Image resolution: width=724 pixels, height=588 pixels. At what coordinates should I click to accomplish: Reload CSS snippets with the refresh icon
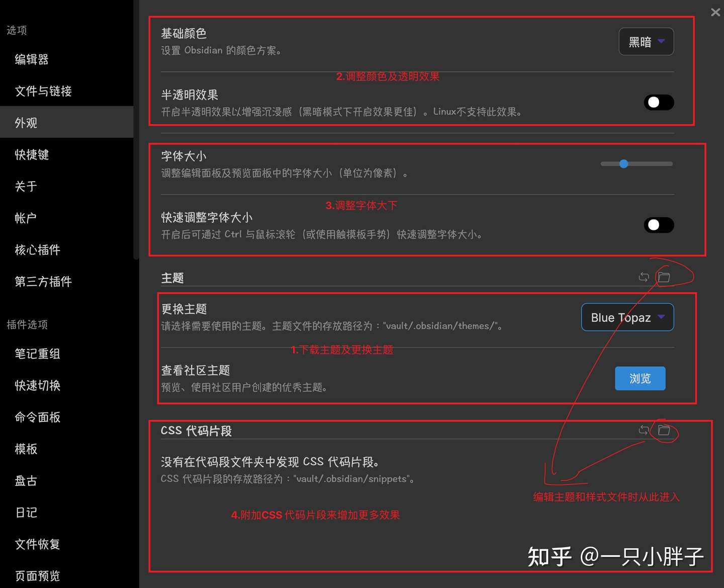[x=644, y=430]
